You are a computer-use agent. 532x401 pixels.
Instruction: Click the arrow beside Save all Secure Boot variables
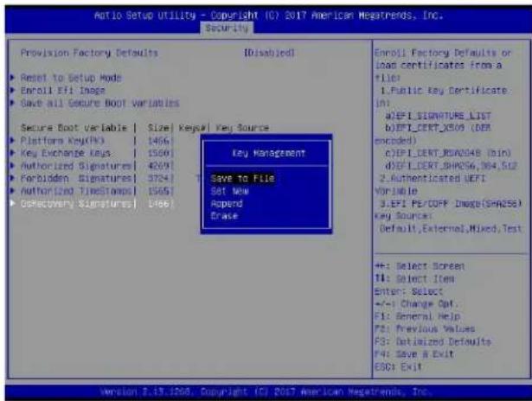13,103
